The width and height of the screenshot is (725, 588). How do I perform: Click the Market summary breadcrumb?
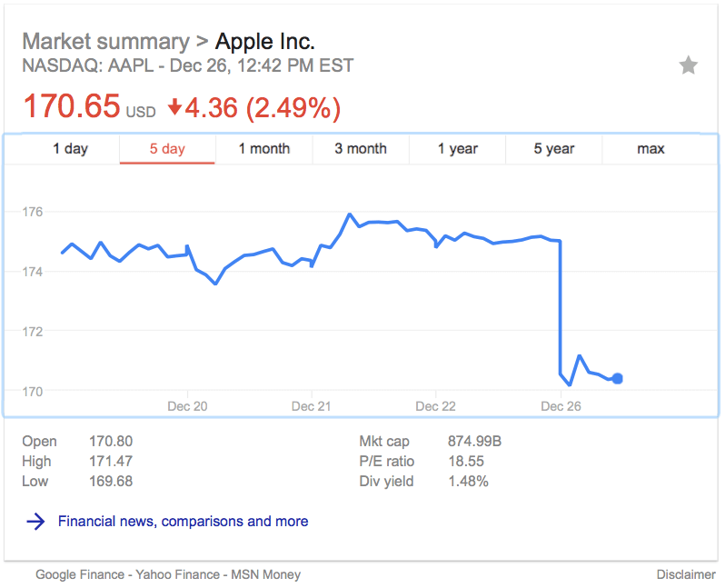105,42
